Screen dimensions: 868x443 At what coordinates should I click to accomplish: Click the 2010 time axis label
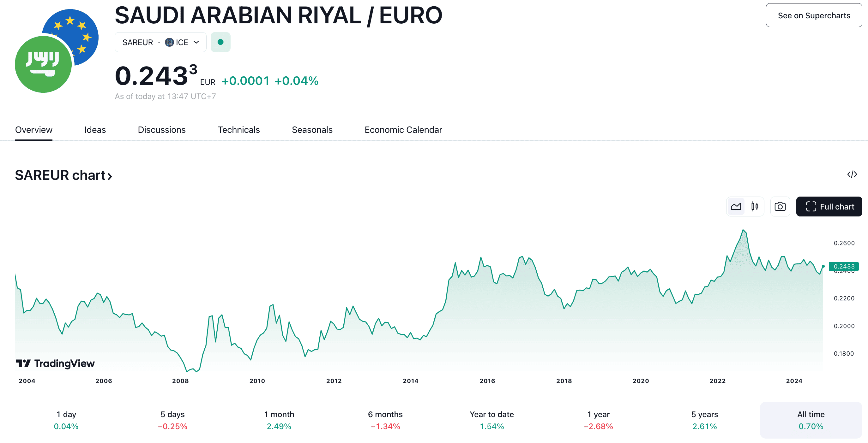(257, 381)
